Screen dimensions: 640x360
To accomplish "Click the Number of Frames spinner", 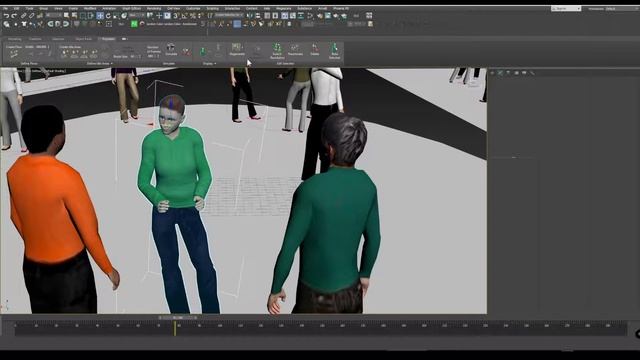I will click(x=153, y=56).
